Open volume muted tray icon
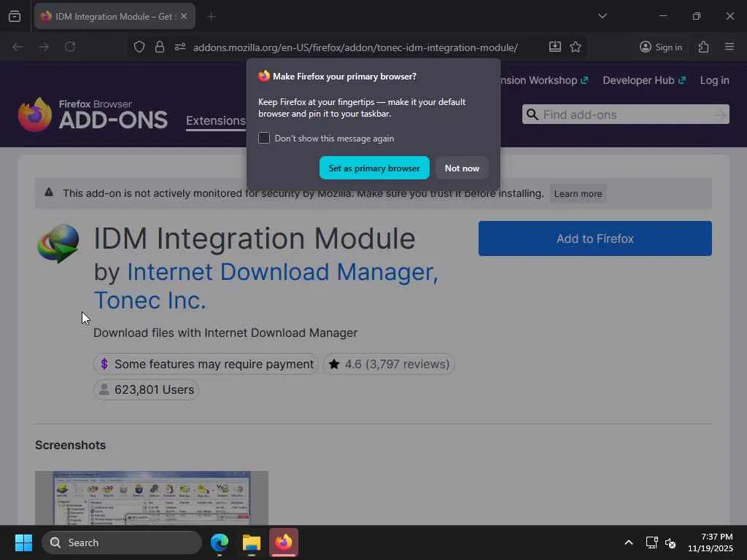This screenshot has height=560, width=747. coord(670,542)
